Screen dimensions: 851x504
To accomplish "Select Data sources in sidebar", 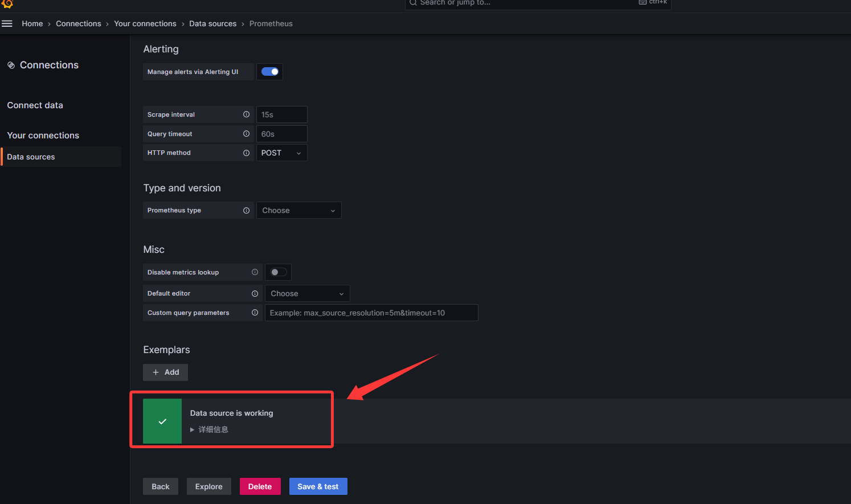I will coord(31,157).
